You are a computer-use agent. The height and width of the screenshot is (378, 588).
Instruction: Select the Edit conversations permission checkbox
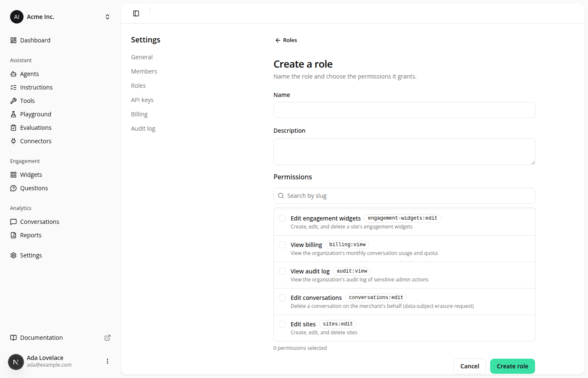point(282,298)
